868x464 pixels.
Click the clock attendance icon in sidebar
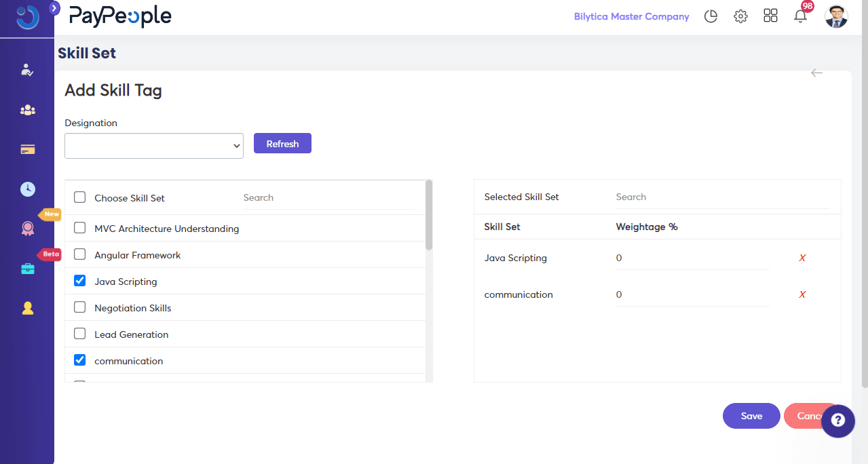click(27, 189)
